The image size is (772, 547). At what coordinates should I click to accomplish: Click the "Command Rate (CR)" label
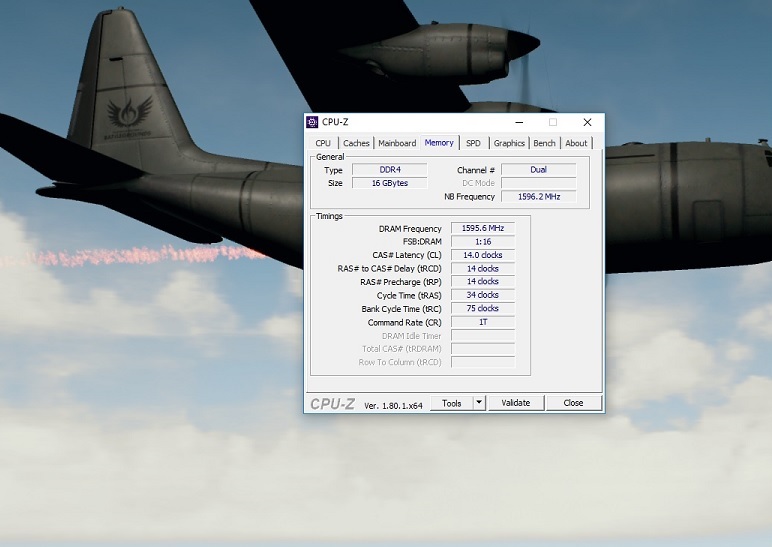(405, 322)
